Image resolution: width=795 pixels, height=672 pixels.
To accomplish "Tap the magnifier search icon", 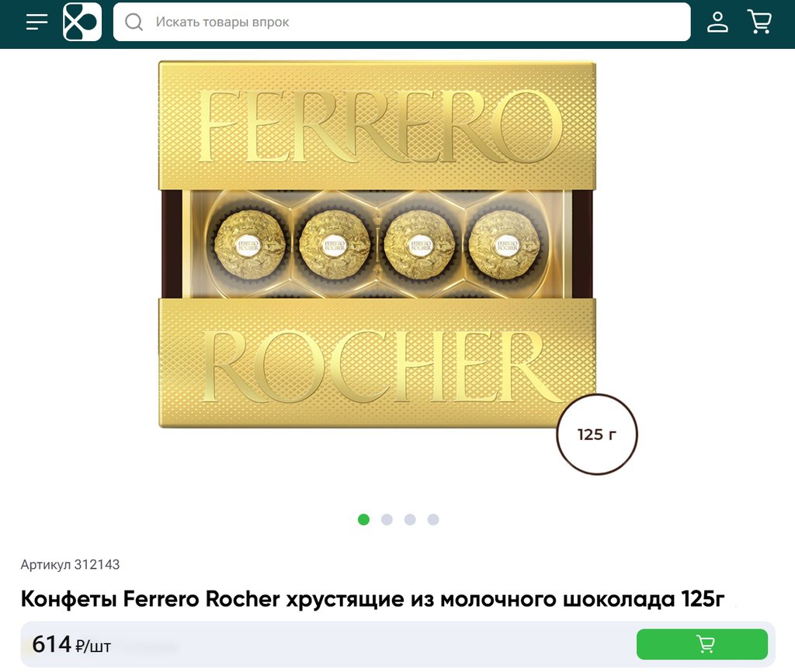I will point(134,22).
